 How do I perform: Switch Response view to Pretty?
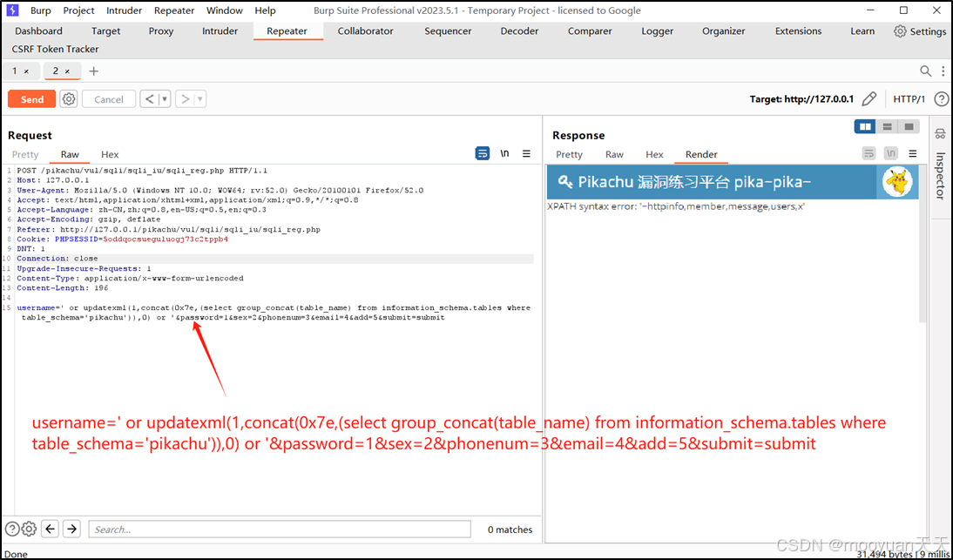pyautogui.click(x=569, y=154)
